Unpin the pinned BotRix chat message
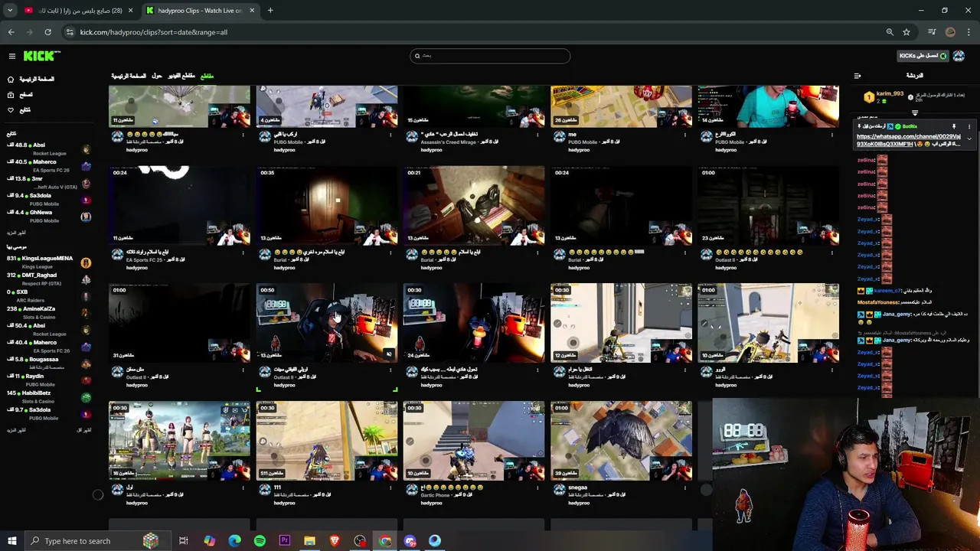The image size is (980, 551). (x=954, y=126)
